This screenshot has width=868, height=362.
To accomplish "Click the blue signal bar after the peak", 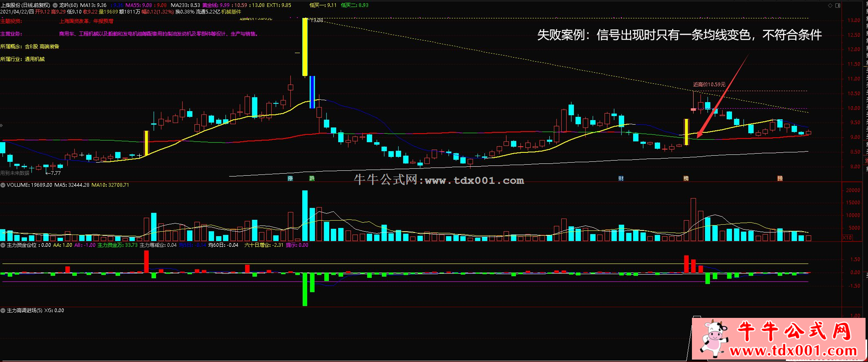I will [x=312, y=92].
